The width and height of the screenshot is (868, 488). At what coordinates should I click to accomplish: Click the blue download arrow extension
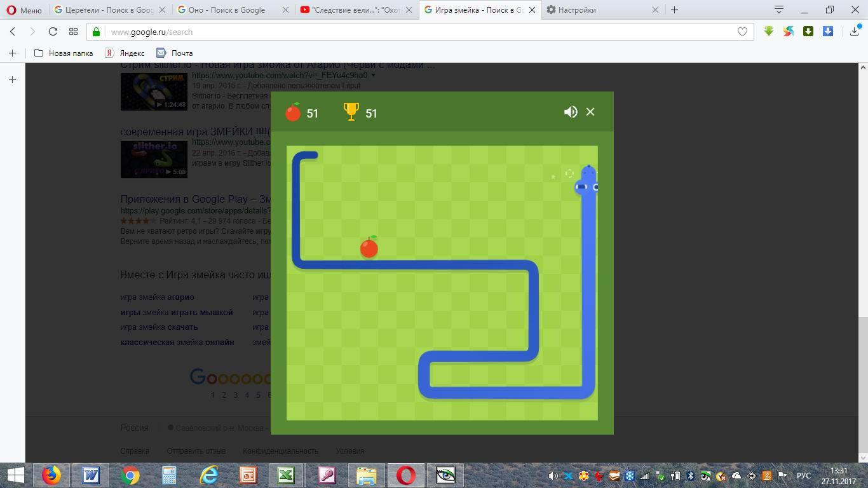click(x=828, y=31)
